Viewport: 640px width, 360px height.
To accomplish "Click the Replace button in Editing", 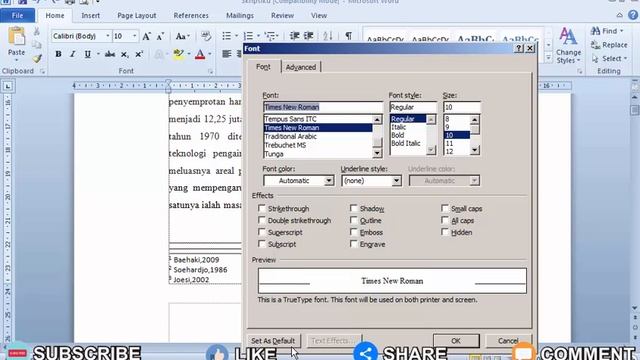I will [x=609, y=45].
